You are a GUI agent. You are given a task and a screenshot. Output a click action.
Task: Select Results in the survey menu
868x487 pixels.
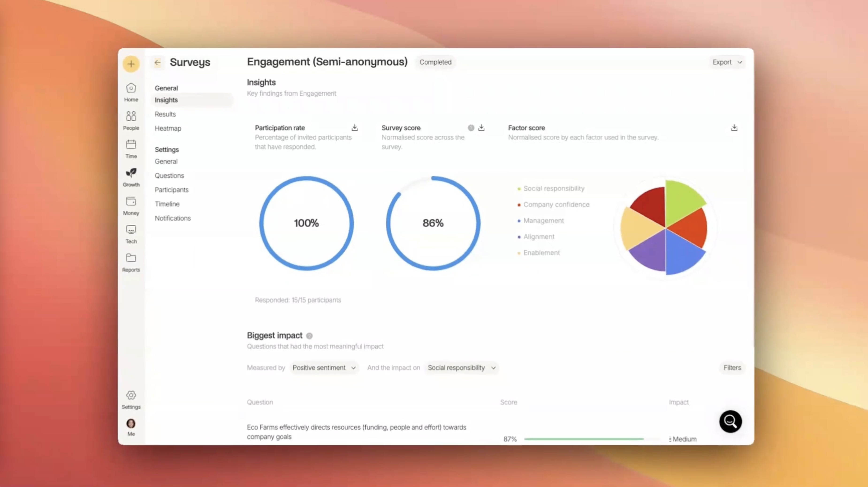point(165,114)
